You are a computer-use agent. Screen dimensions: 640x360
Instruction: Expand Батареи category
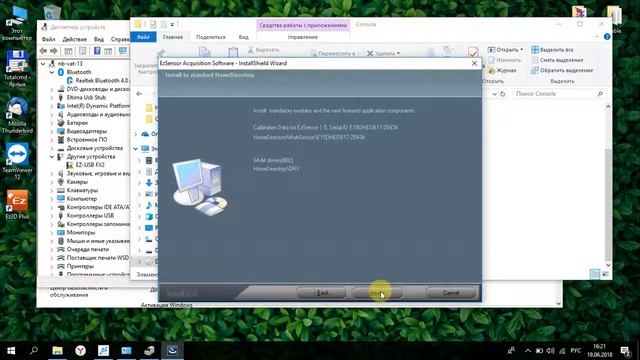(x=52, y=123)
